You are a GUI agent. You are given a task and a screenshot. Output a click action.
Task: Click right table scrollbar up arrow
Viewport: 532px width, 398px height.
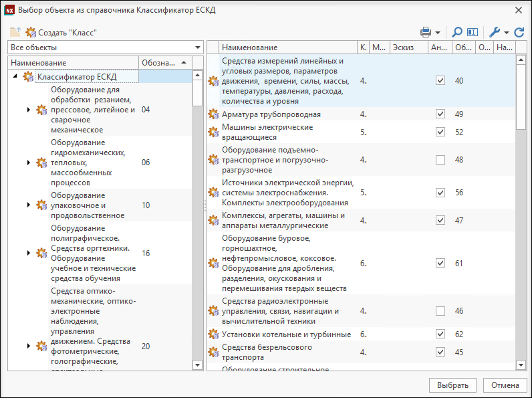(x=521, y=60)
